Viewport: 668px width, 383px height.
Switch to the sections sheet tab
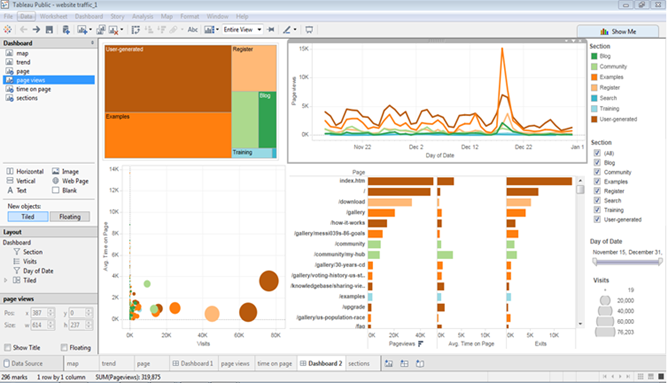pyautogui.click(x=359, y=363)
